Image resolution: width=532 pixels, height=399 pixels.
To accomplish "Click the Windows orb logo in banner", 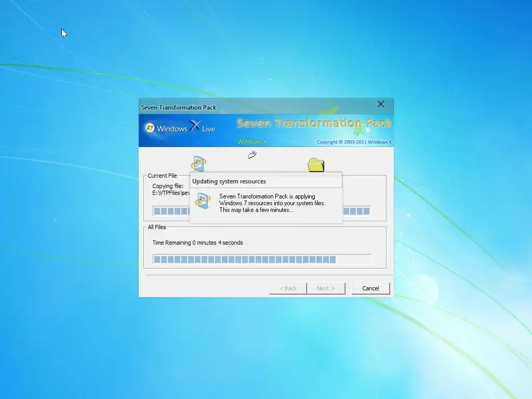I will pyautogui.click(x=150, y=128).
